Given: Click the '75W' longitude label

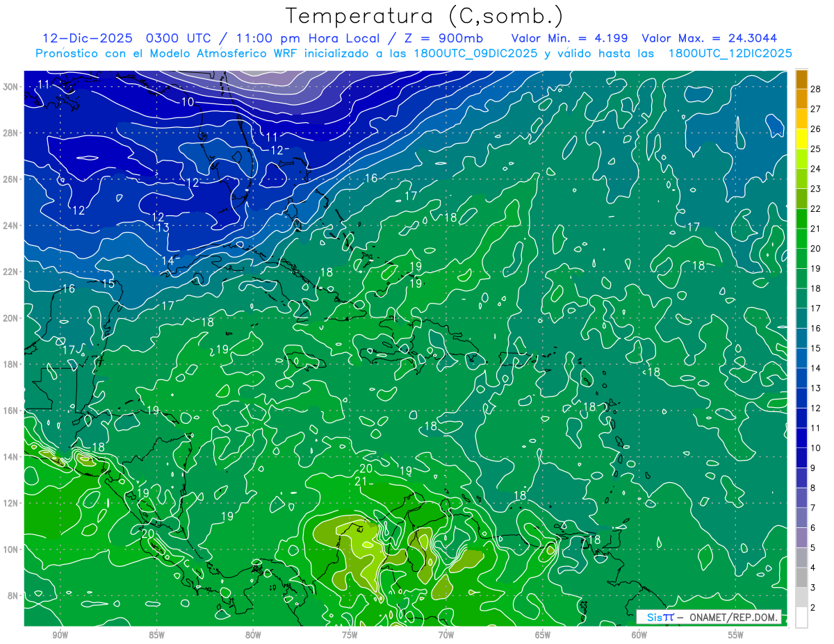Looking at the screenshot, I should tap(350, 636).
